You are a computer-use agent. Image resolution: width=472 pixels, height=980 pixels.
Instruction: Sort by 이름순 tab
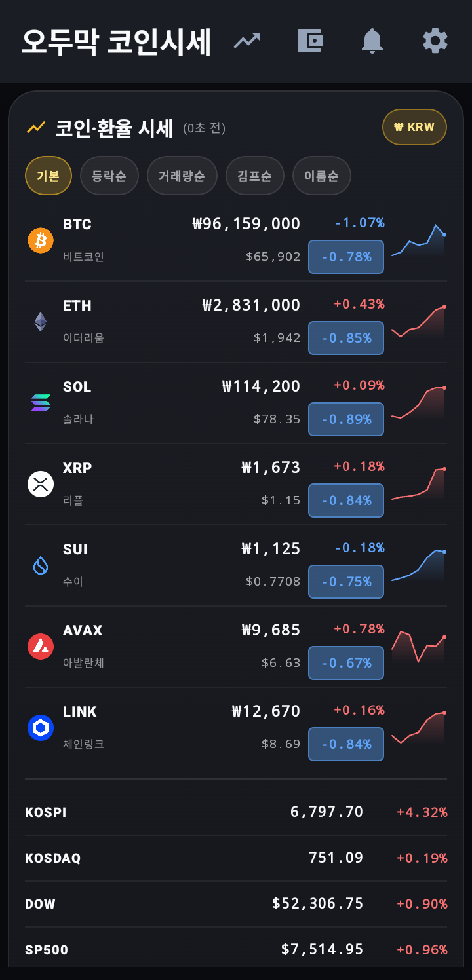tap(321, 176)
